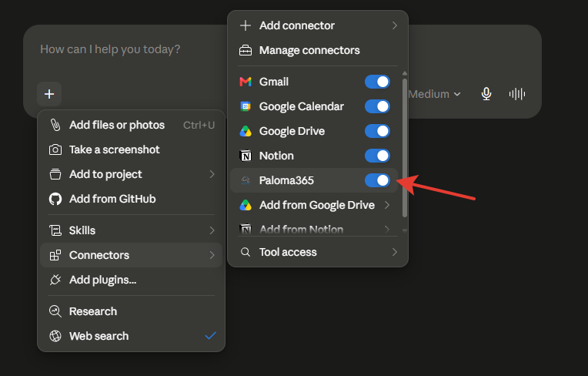
Task: Expand the Add from Notion chevron
Action: pyautogui.click(x=387, y=230)
